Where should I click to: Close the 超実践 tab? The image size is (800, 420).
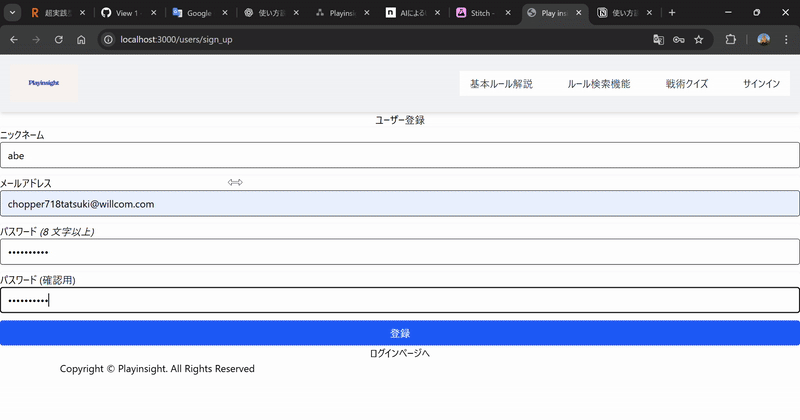[83, 13]
